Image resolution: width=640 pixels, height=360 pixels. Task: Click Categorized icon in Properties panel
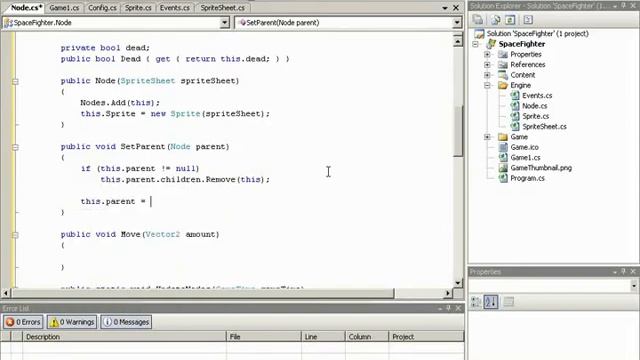point(476,302)
